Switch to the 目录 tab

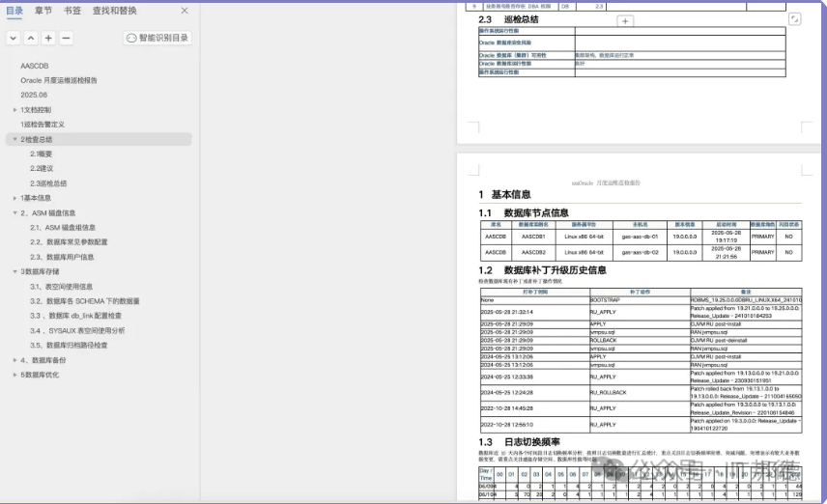(14, 11)
